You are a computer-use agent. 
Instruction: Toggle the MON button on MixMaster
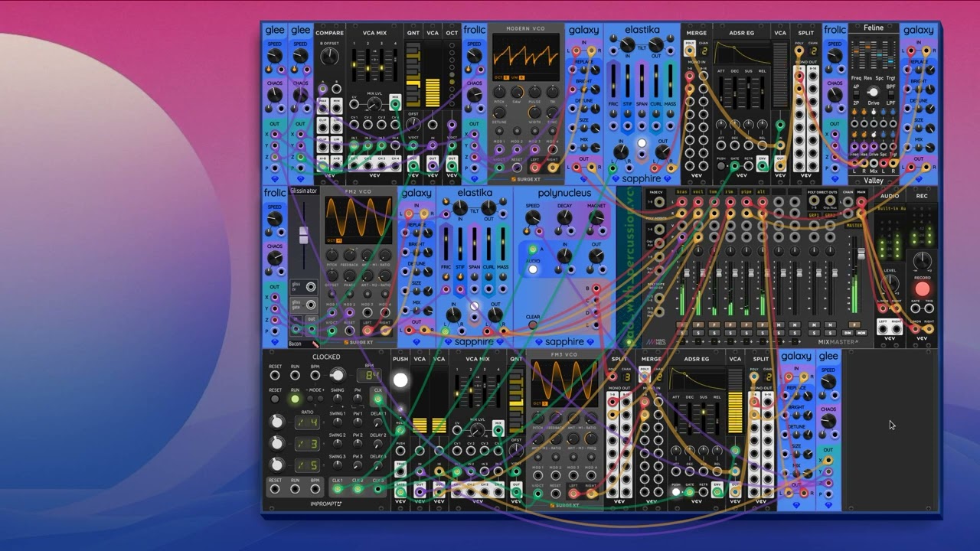pyautogui.click(x=861, y=333)
